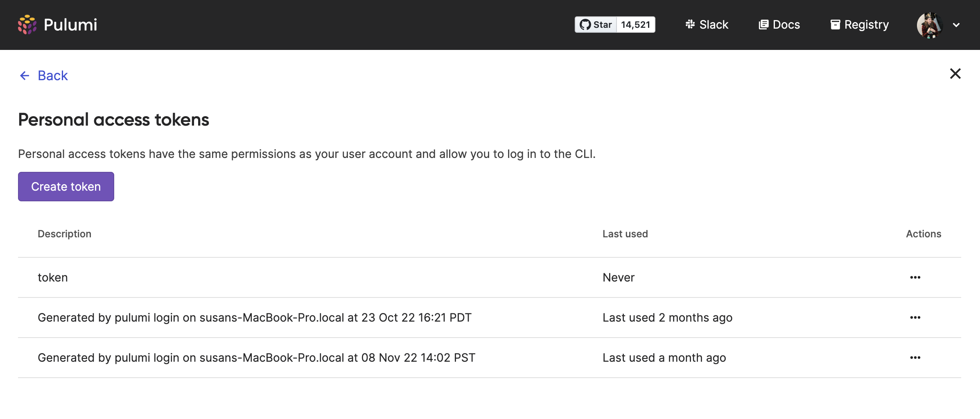Click the Last used column header
The width and height of the screenshot is (980, 419).
click(625, 234)
